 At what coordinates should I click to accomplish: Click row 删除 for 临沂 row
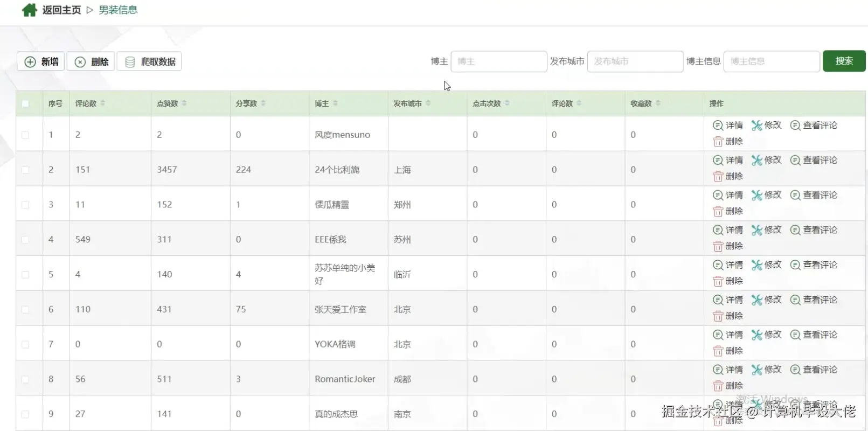pos(728,281)
